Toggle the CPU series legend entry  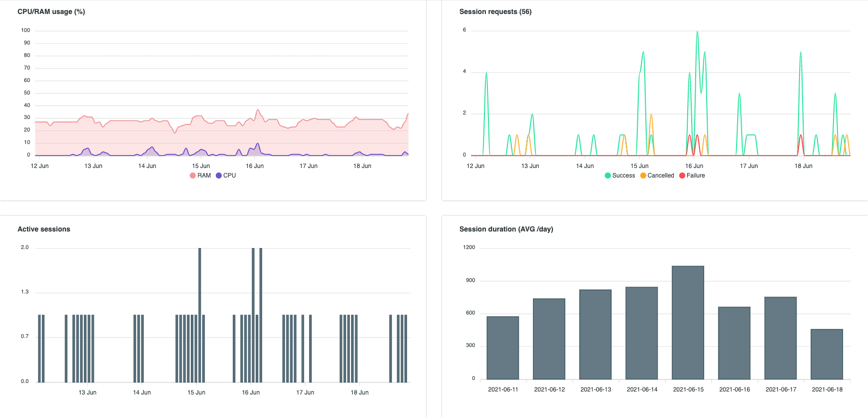point(226,175)
